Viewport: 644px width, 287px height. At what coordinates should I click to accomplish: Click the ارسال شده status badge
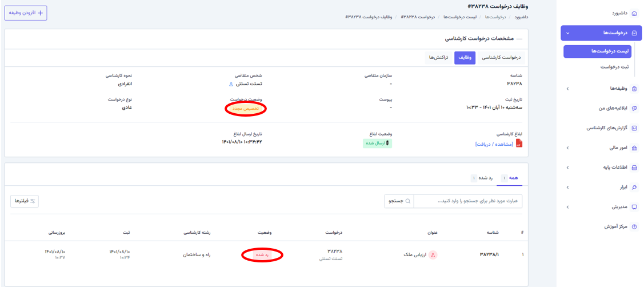(x=377, y=143)
